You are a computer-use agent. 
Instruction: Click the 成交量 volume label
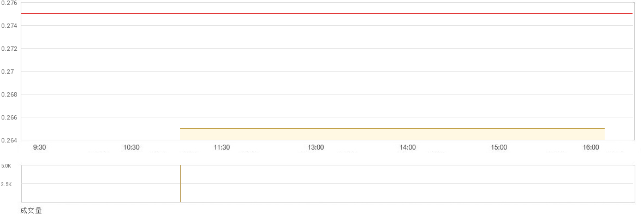31,210
